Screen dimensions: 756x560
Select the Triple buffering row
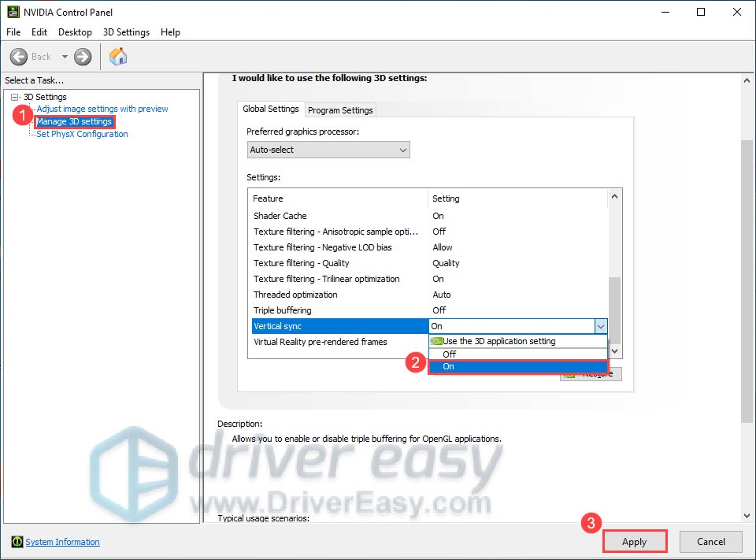428,310
